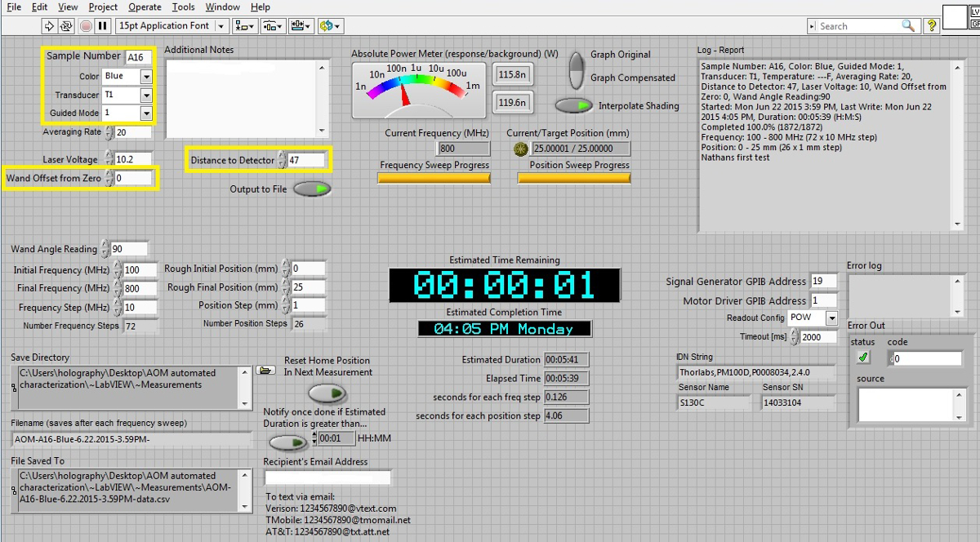Open the Align Objects tool

click(x=244, y=26)
